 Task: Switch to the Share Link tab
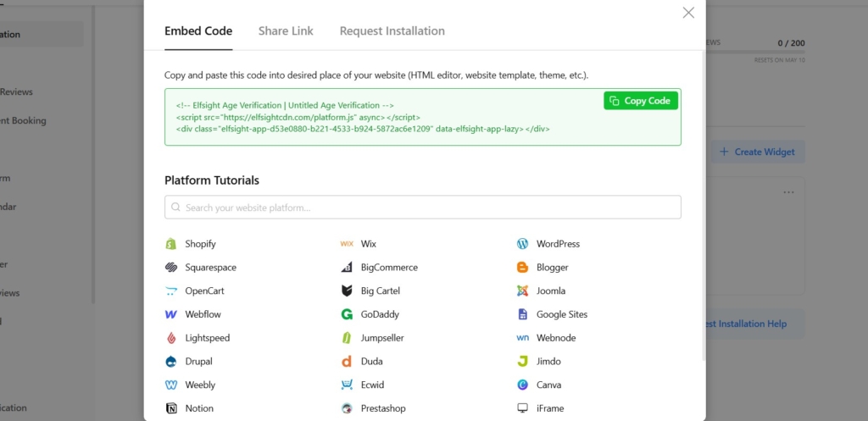tap(286, 31)
